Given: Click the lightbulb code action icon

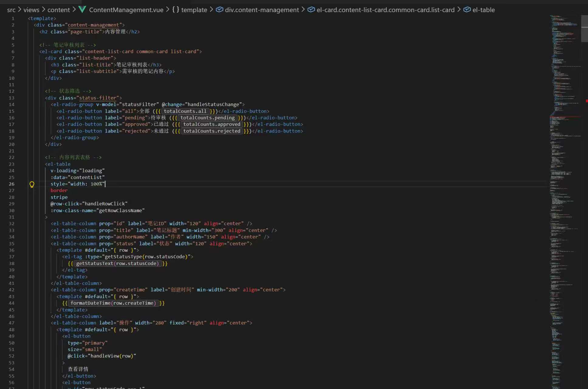Looking at the screenshot, I should coord(32,184).
